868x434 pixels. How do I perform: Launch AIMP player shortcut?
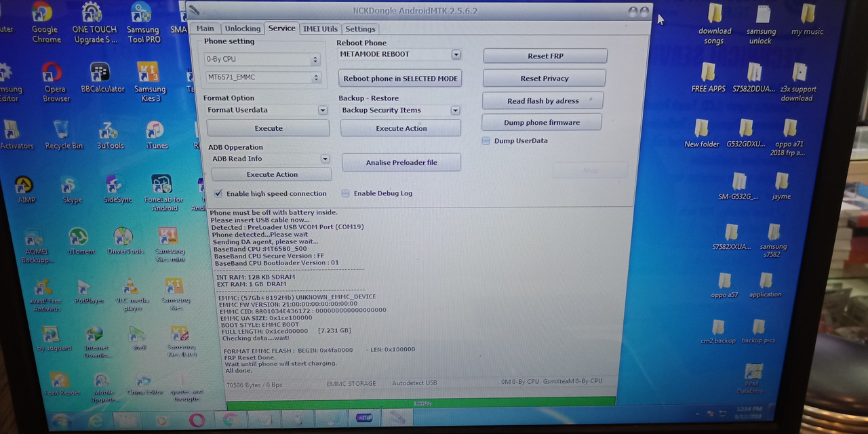tap(26, 189)
